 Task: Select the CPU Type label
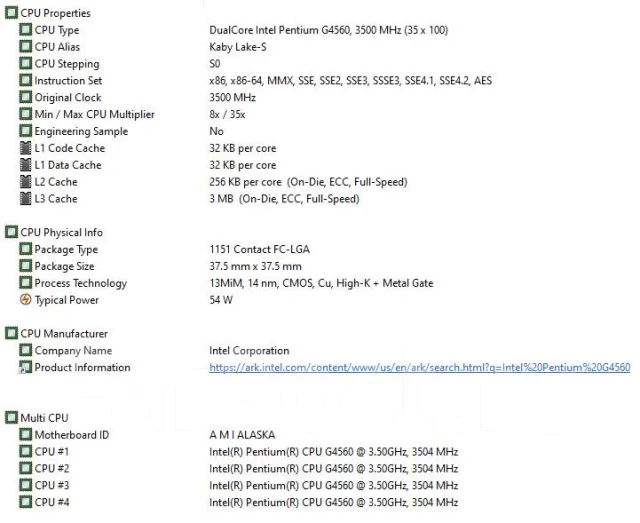(x=57, y=30)
